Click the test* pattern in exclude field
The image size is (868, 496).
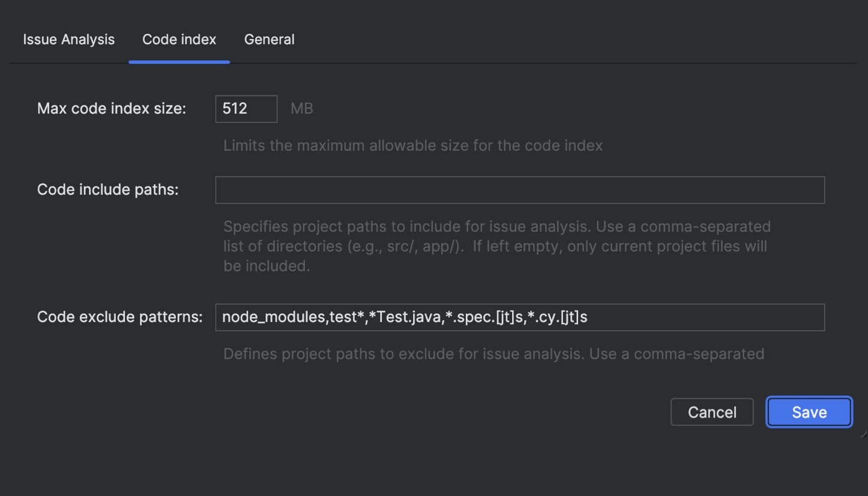pos(348,318)
